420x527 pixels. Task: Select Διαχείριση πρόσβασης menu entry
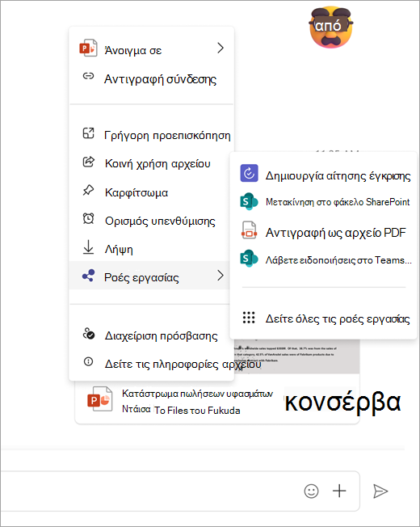tap(151, 335)
